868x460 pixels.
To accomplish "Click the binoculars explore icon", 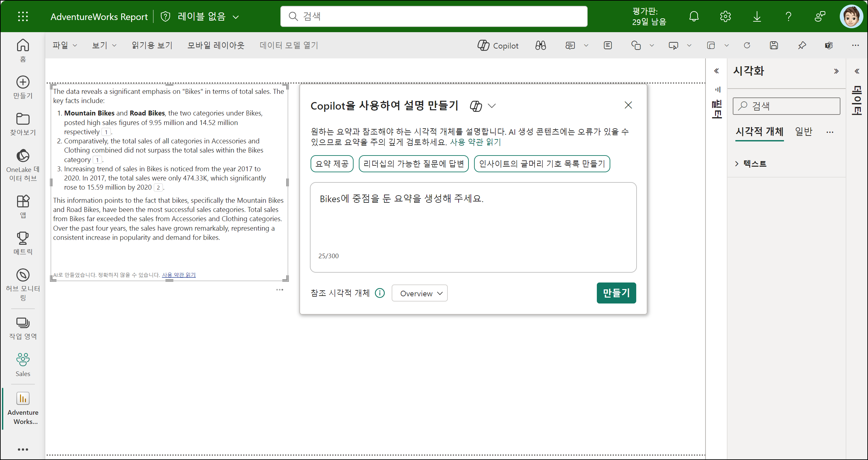I will pos(540,46).
